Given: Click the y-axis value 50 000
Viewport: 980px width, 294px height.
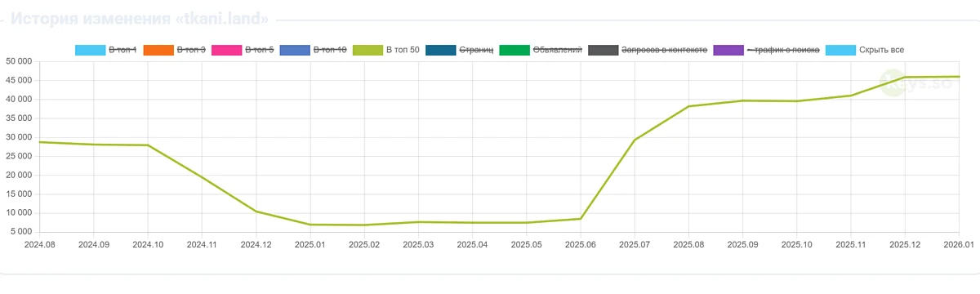Looking at the screenshot, I should tap(19, 61).
